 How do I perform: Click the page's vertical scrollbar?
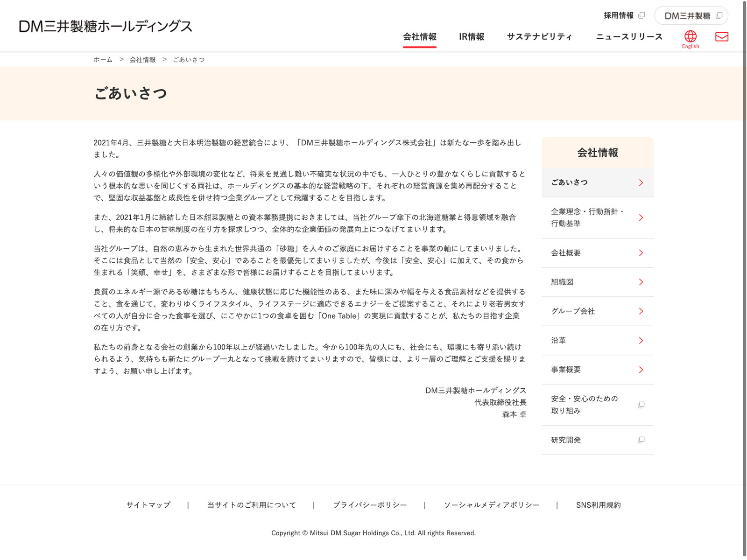pos(744,280)
